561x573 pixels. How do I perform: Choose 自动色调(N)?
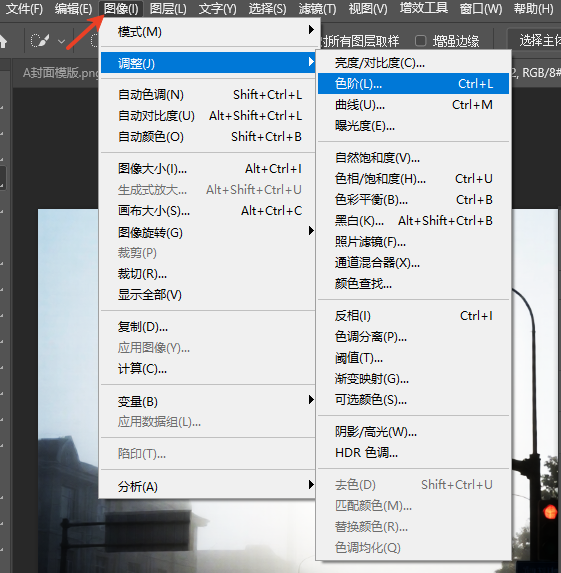[x=208, y=95]
